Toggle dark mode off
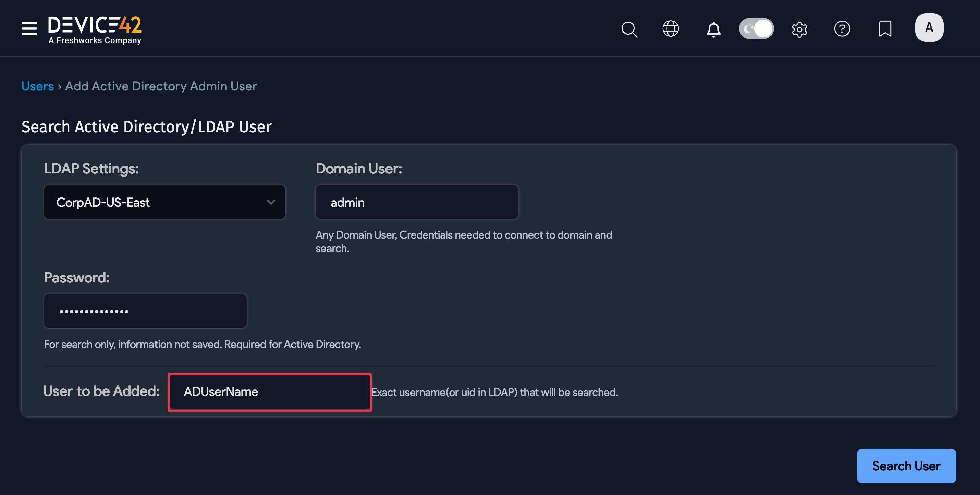The image size is (980, 495). point(756,28)
